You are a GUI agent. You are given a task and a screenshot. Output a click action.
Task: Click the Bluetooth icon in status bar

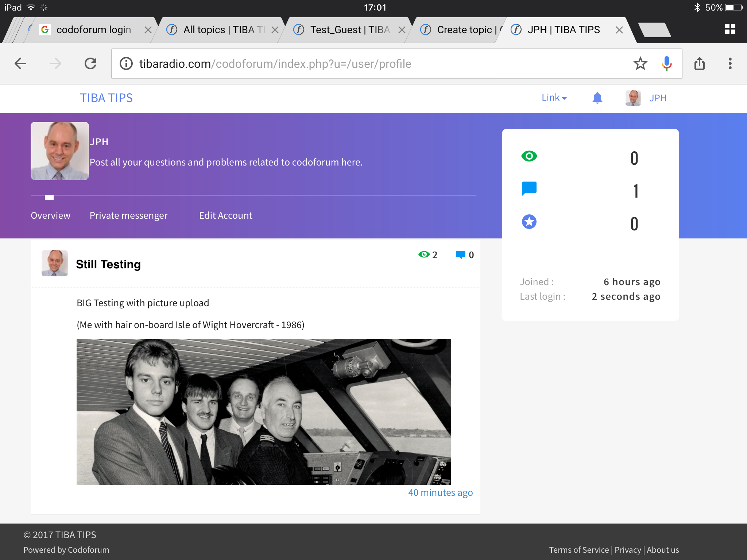pos(697,7)
